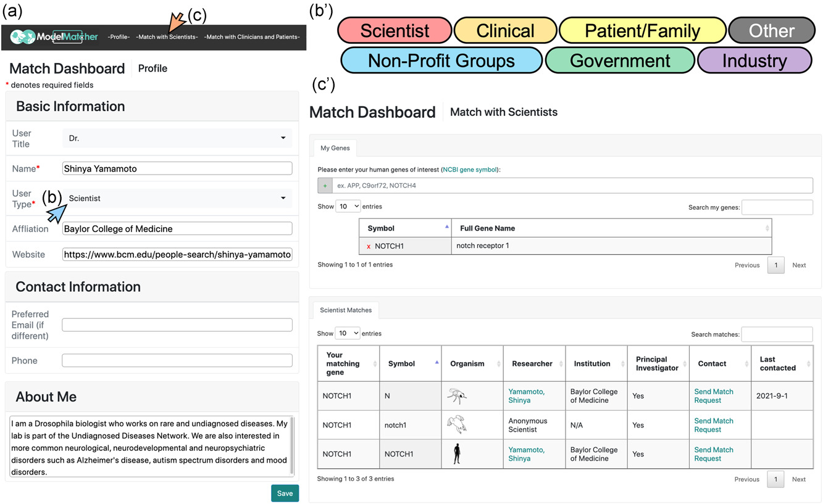Click the human silhouette organism icon

pos(457,454)
